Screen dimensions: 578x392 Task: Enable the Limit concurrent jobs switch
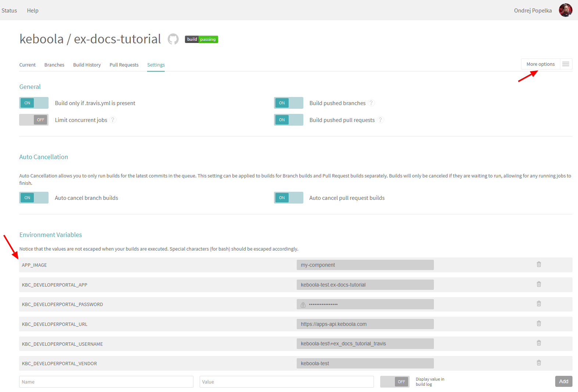[x=34, y=120]
